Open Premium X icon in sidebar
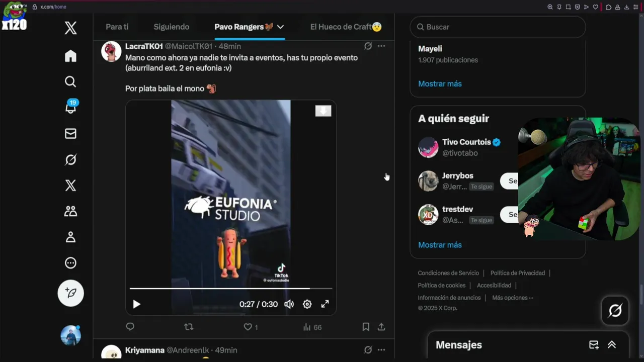This screenshot has width=644, height=362. (x=70, y=185)
